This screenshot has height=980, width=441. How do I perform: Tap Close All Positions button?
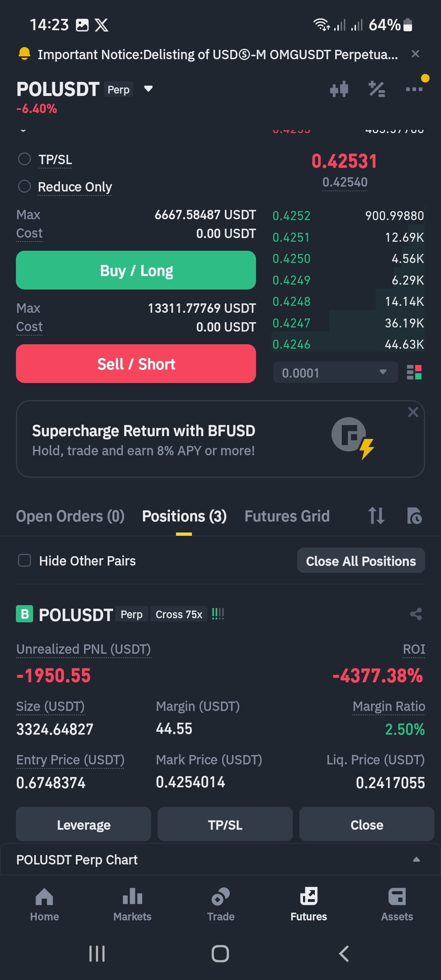[361, 561]
